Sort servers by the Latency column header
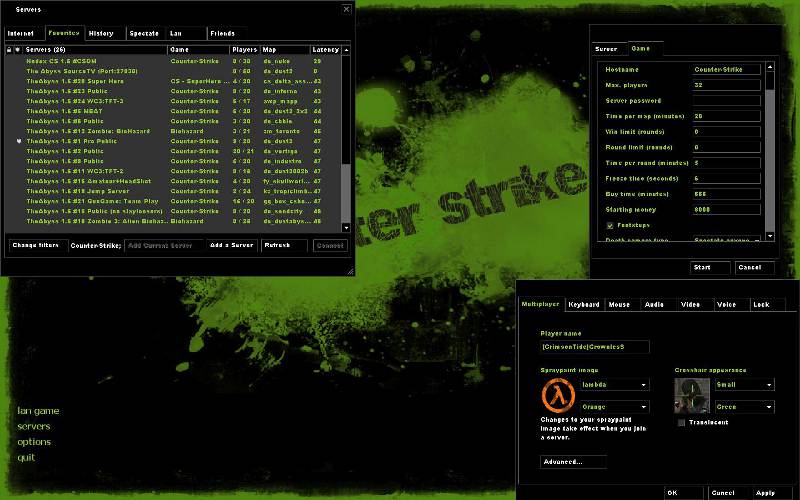 click(x=326, y=50)
